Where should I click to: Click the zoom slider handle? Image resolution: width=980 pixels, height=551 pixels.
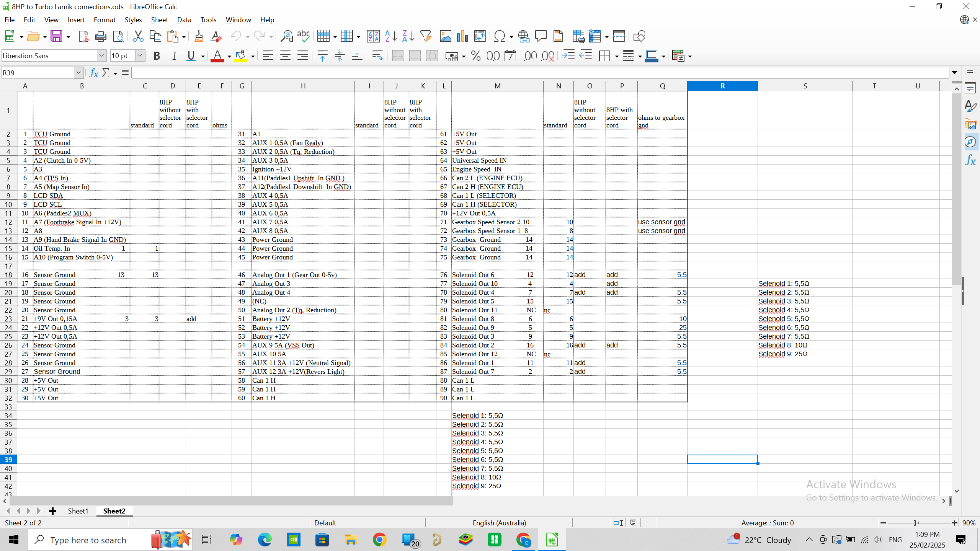pyautogui.click(x=915, y=523)
